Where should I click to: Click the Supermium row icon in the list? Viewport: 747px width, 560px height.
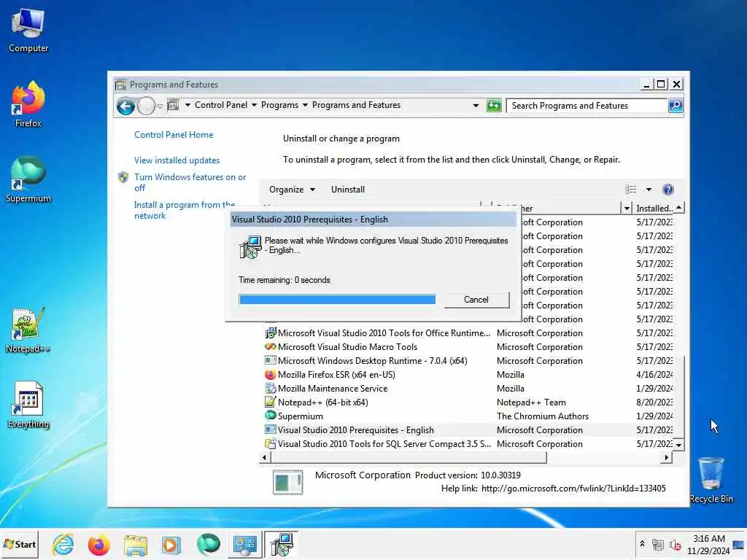pos(270,416)
